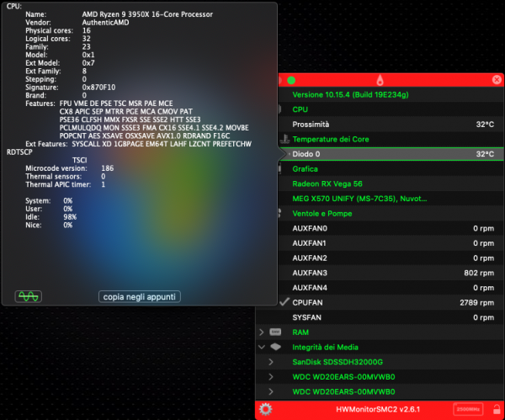
Task: Click the 802 rpm value
Action: click(x=479, y=273)
